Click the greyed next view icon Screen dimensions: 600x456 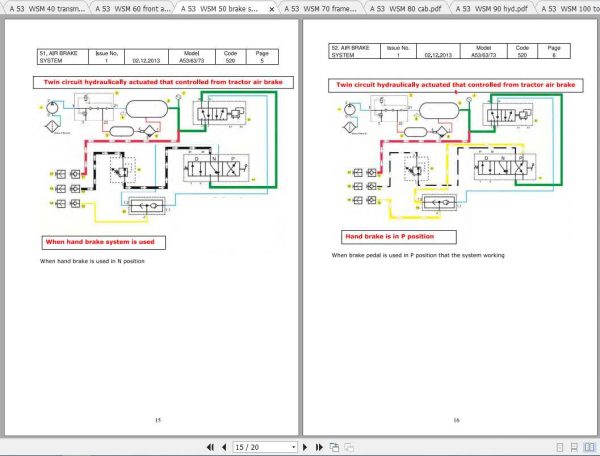click(x=349, y=447)
